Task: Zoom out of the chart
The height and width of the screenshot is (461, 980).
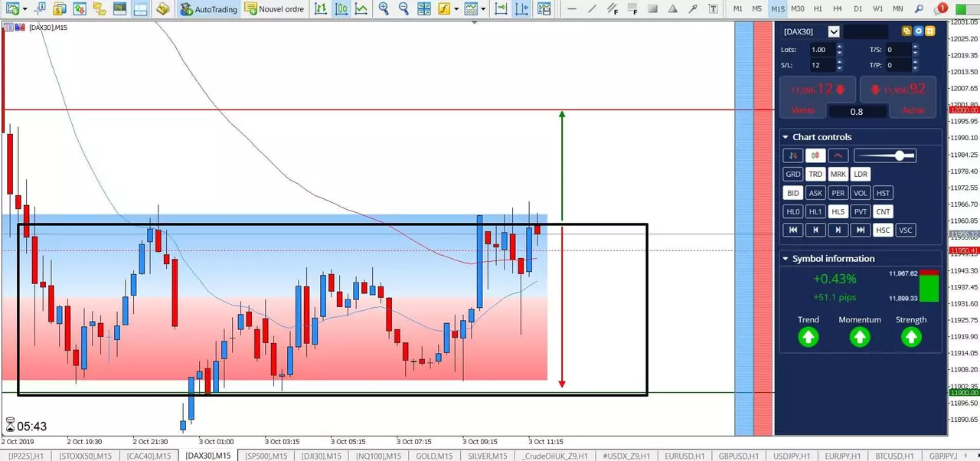Action: (403, 9)
